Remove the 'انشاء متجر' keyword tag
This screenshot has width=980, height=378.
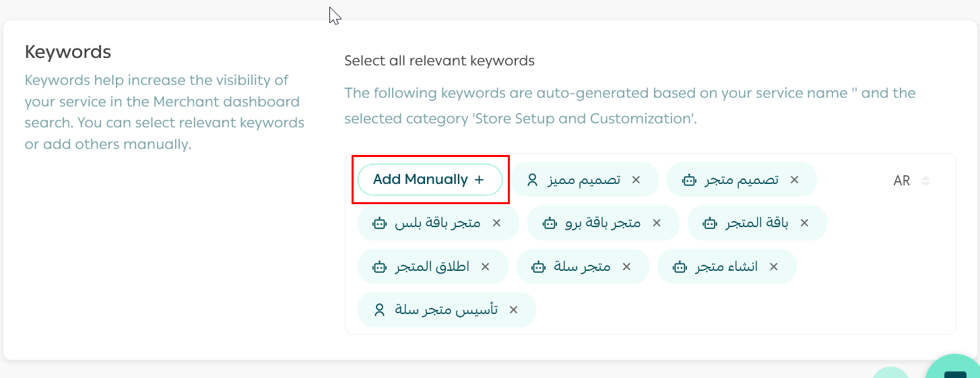coord(774,267)
